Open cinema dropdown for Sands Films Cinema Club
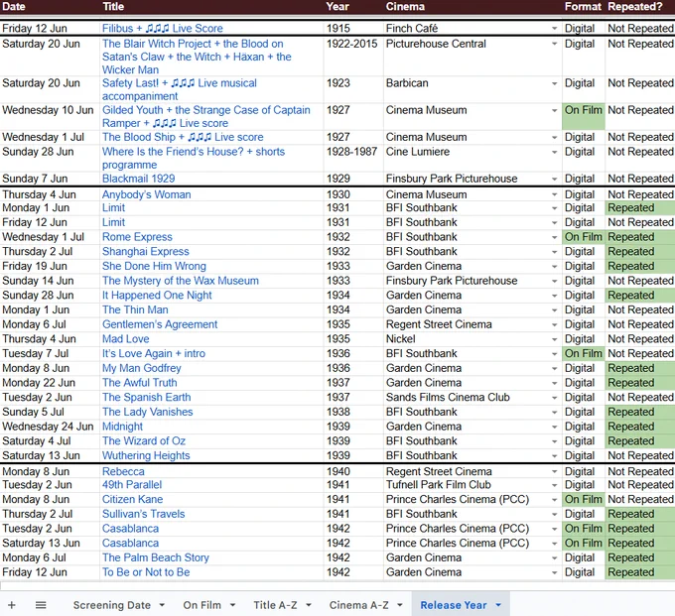Screen dimensions: 675x616 point(555,398)
